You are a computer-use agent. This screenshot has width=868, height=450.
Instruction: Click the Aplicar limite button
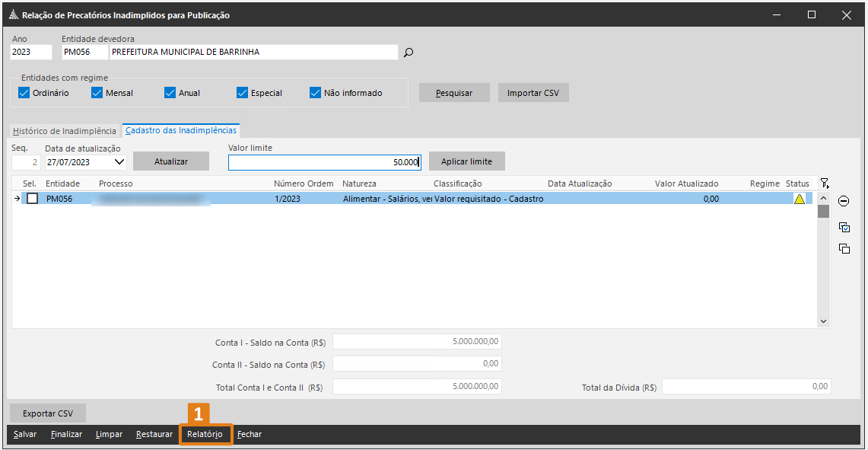466,161
